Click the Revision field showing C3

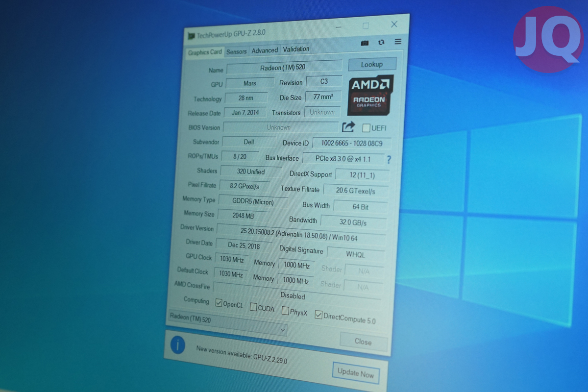click(324, 81)
